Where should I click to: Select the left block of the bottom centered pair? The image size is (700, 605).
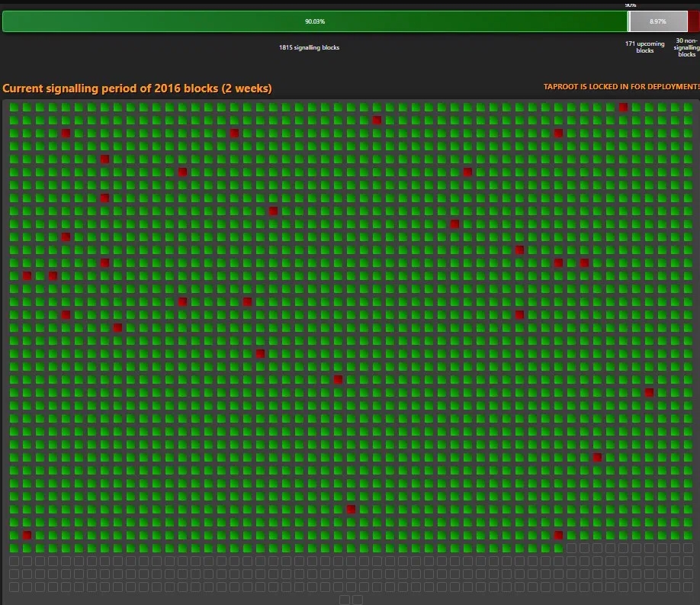(345, 600)
